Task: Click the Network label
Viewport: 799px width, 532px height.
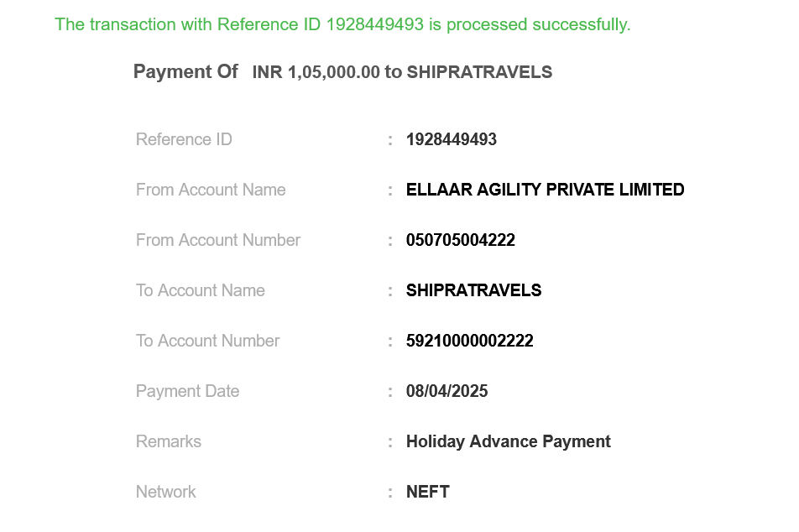Action: pyautogui.click(x=165, y=492)
